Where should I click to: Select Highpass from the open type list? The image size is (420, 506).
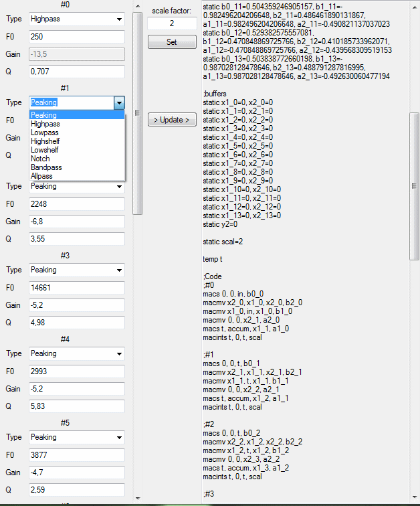44,124
